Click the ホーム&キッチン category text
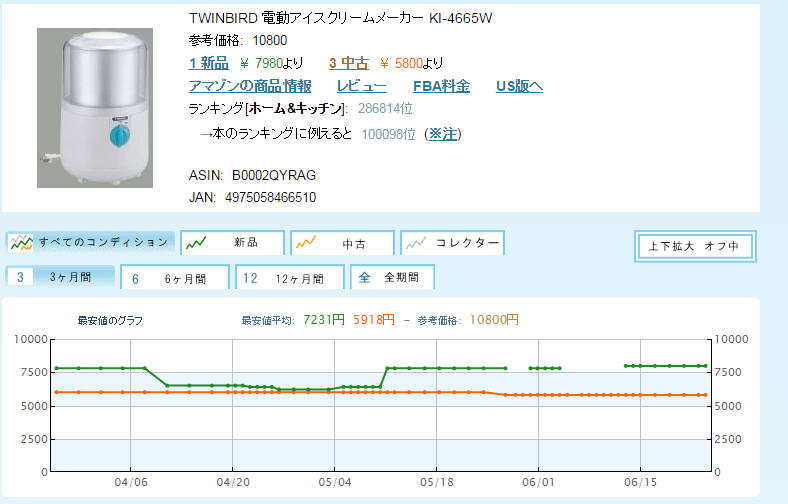 point(296,109)
